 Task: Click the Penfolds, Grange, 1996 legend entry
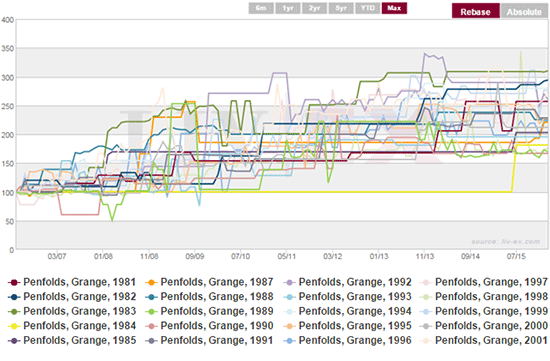347,340
